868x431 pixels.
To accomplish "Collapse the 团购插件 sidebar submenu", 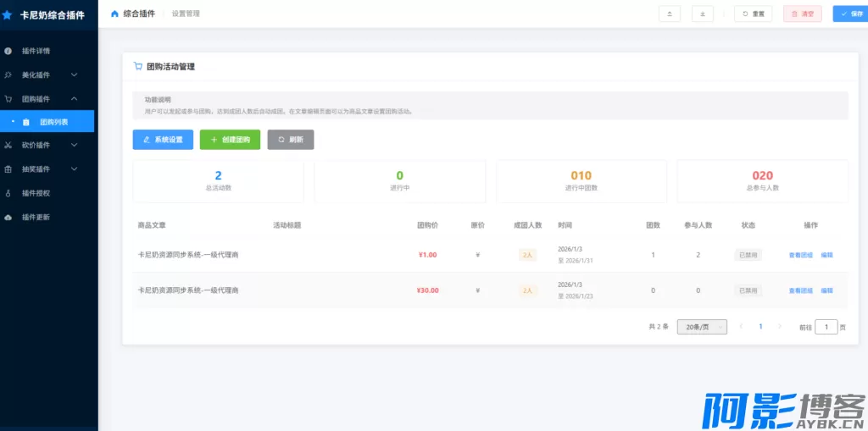I will coord(47,99).
